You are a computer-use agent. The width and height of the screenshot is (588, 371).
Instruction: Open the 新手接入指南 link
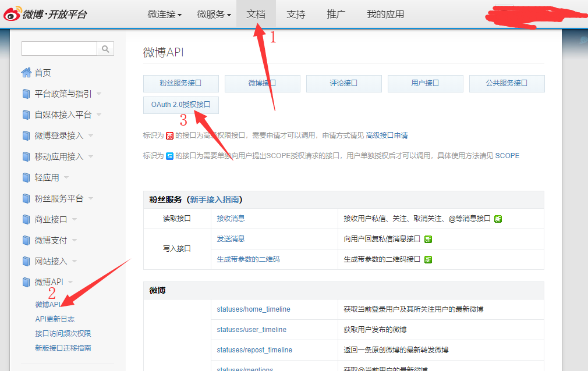214,199
